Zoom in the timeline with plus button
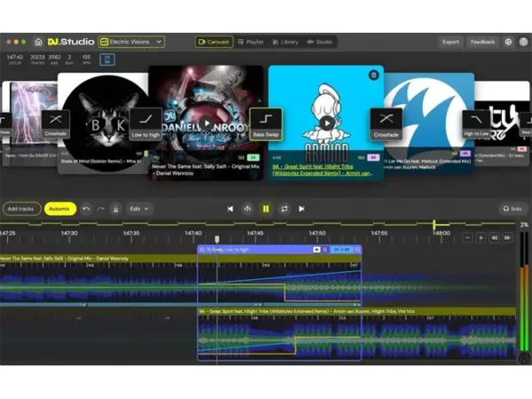532x399 pixels. click(x=481, y=238)
